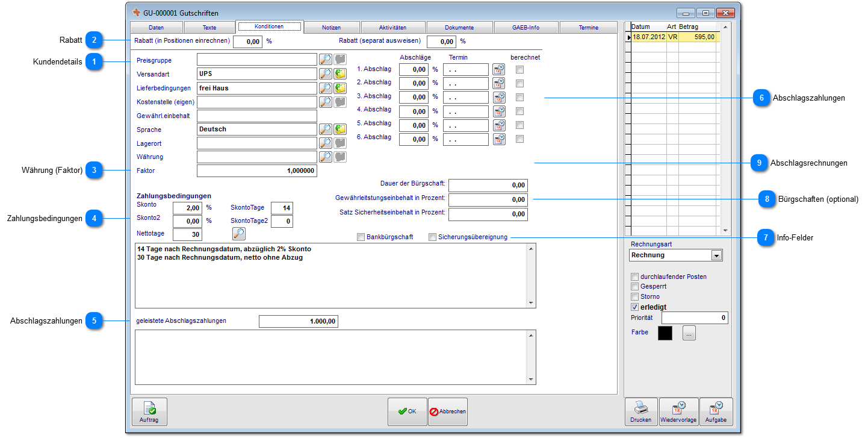Viewport: 868px width, 438px height.
Task: Mark 6. Abschlag as berechnet
Action: (520, 139)
